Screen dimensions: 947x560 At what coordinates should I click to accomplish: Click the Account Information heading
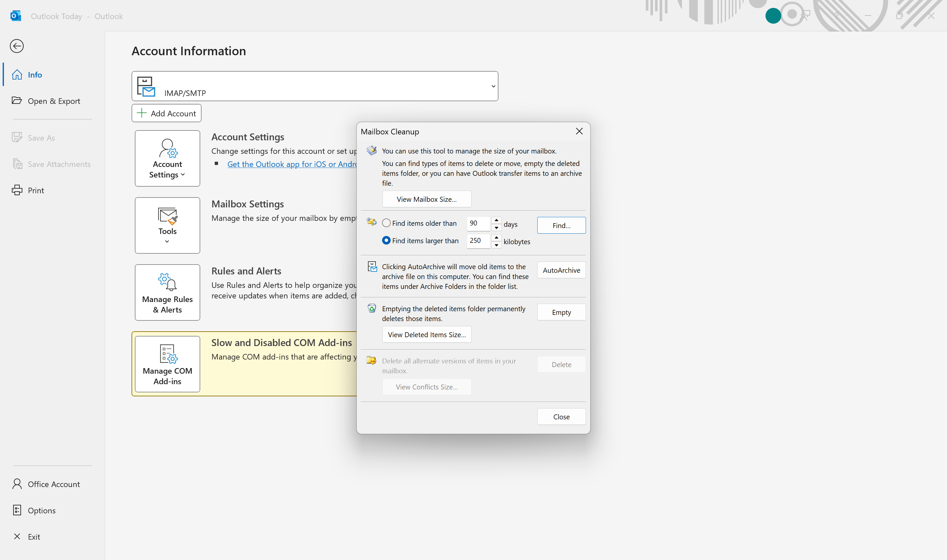tap(189, 51)
